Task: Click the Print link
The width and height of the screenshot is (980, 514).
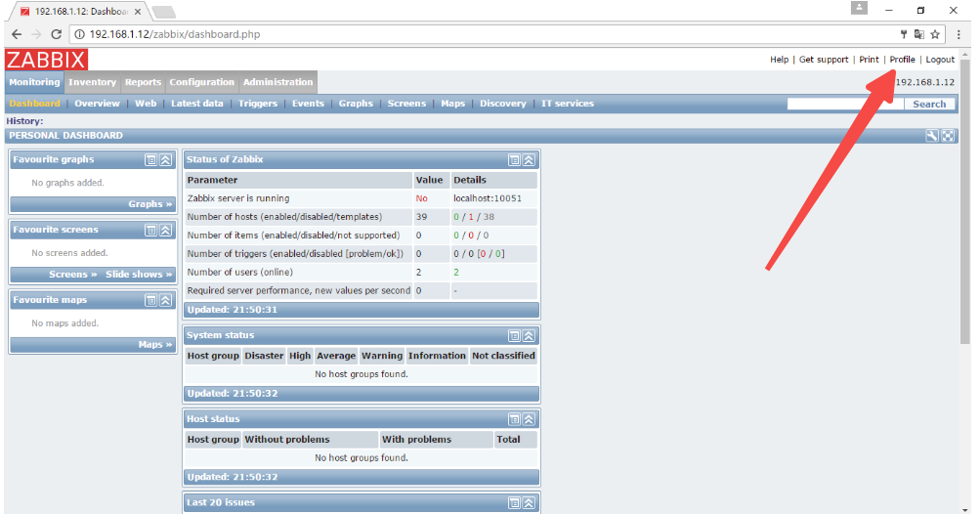Action: pyautogui.click(x=869, y=60)
